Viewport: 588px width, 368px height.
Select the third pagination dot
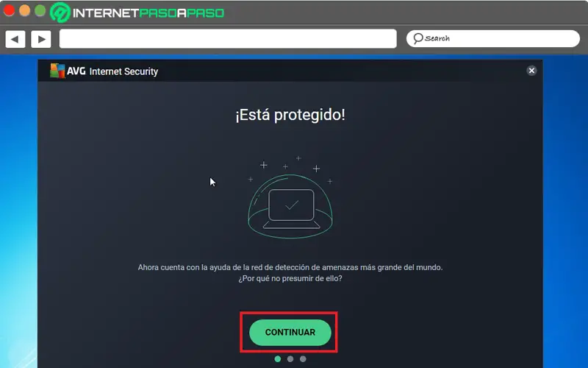click(x=303, y=359)
